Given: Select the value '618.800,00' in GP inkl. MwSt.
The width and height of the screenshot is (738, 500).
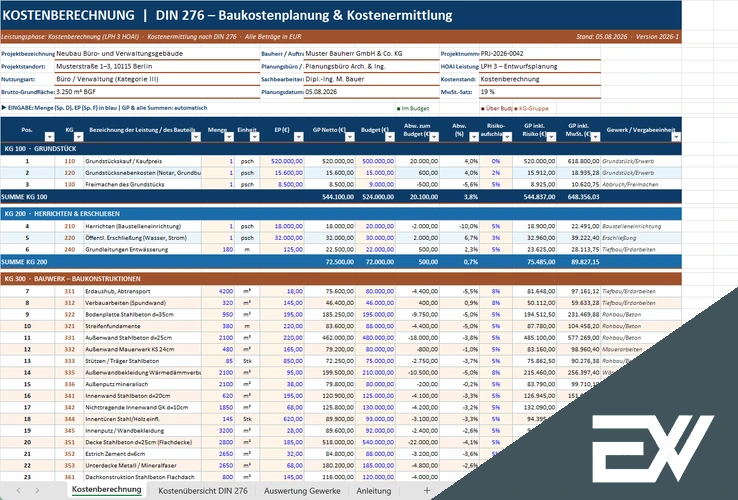Looking at the screenshot, I should click(x=578, y=161).
